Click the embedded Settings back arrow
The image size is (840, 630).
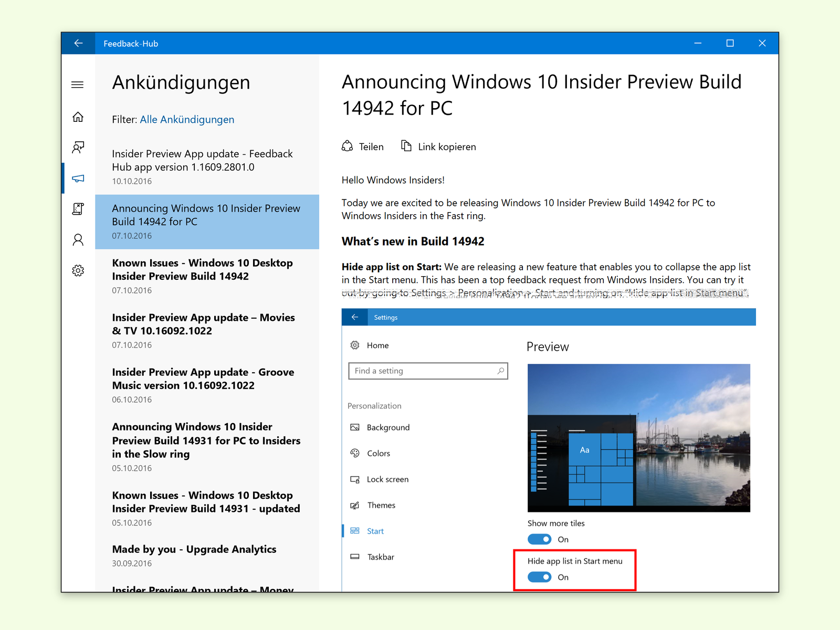point(355,317)
